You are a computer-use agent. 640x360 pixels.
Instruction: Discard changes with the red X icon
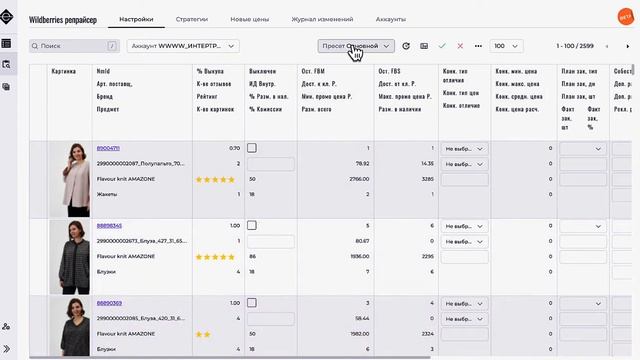(x=460, y=46)
